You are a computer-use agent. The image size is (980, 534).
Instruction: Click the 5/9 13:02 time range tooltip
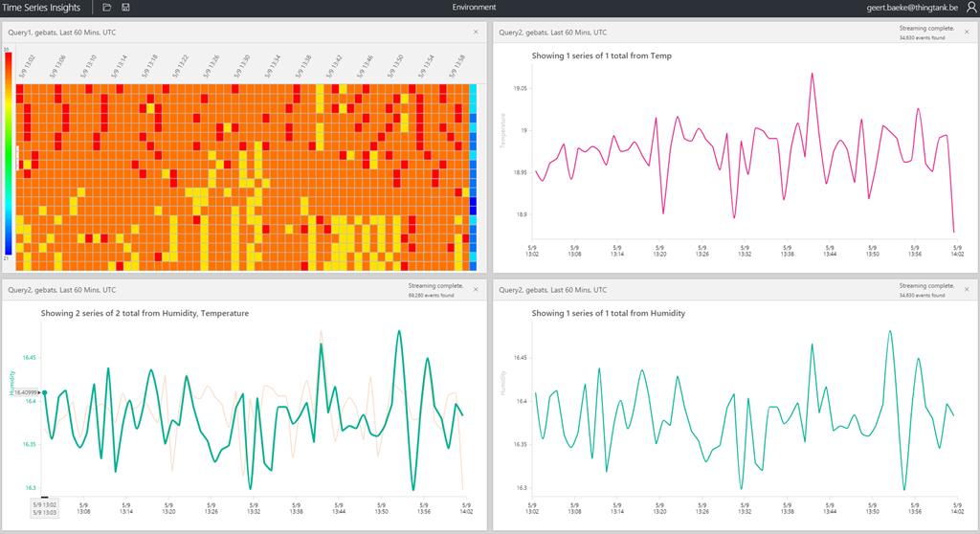click(x=44, y=508)
